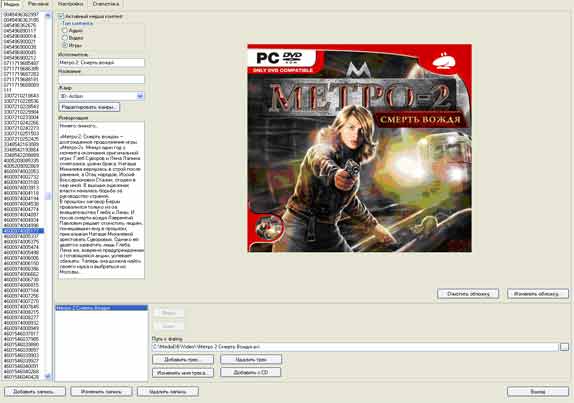Click the Путь к файлу path field
The width and height of the screenshot is (574, 403).
pyautogui.click(x=355, y=347)
